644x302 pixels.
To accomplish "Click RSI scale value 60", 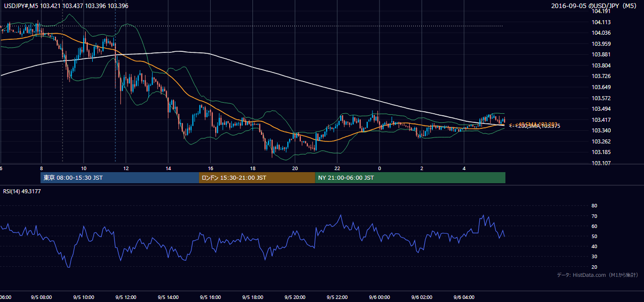I will click(594, 226).
